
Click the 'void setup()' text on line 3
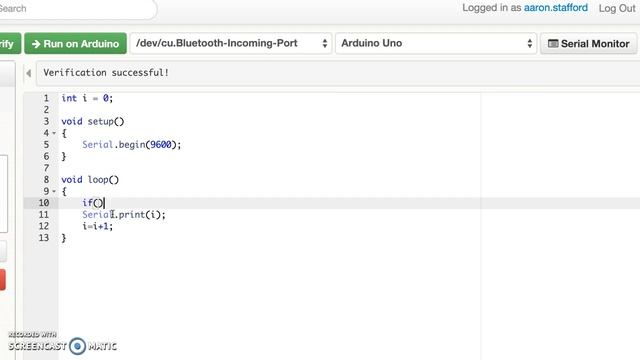tap(93, 121)
